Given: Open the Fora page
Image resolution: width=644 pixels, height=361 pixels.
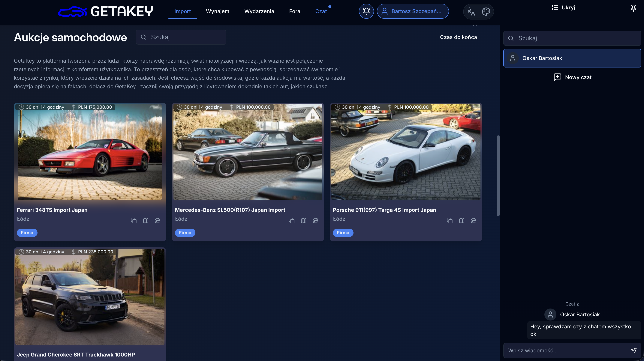Looking at the screenshot, I should [x=294, y=11].
